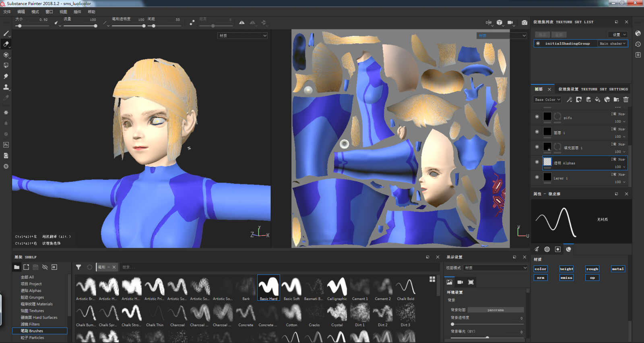Open the 视图模式 dropdown in display settings
Screen dimensions: 644x343
point(495,268)
